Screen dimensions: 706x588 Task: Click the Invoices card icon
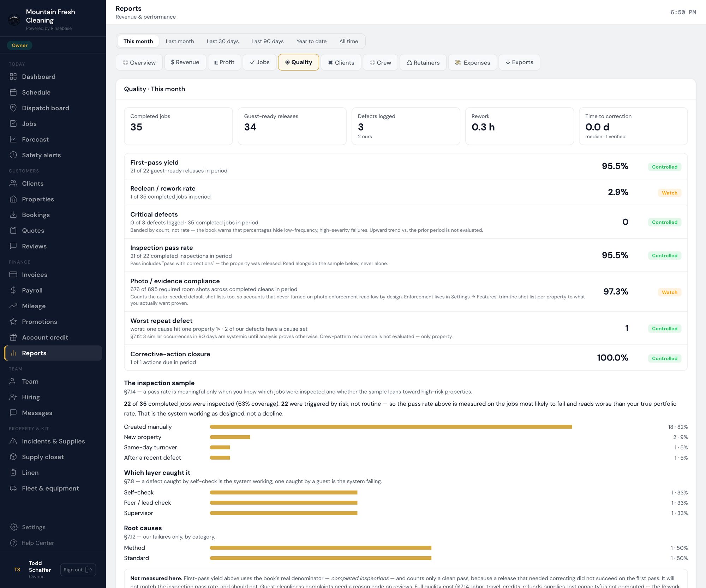coord(13,274)
